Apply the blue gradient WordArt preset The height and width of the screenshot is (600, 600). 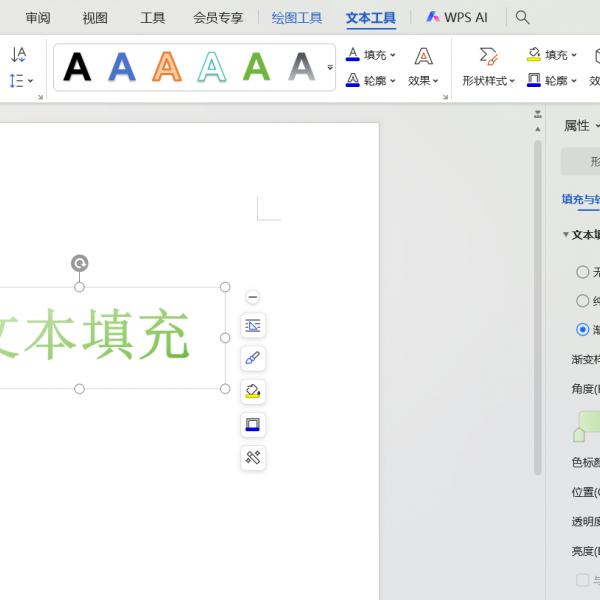(122, 67)
